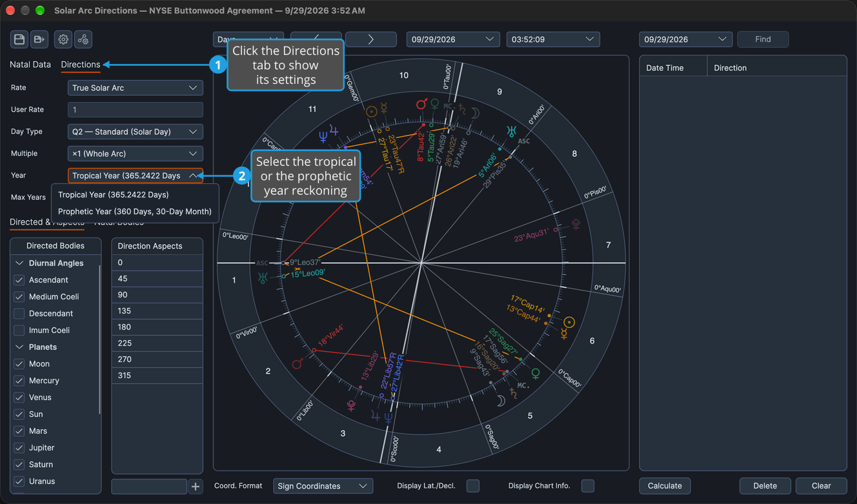Click the blue Neptune glyph near house 11
The width and height of the screenshot is (857, 504).
(x=323, y=137)
